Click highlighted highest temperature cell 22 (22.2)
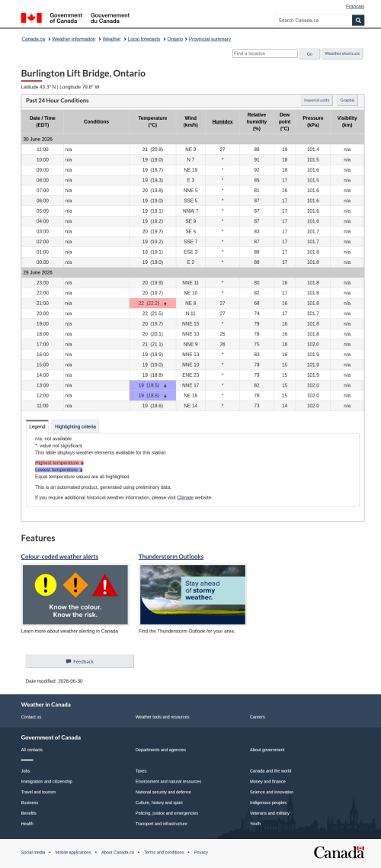 click(x=152, y=304)
